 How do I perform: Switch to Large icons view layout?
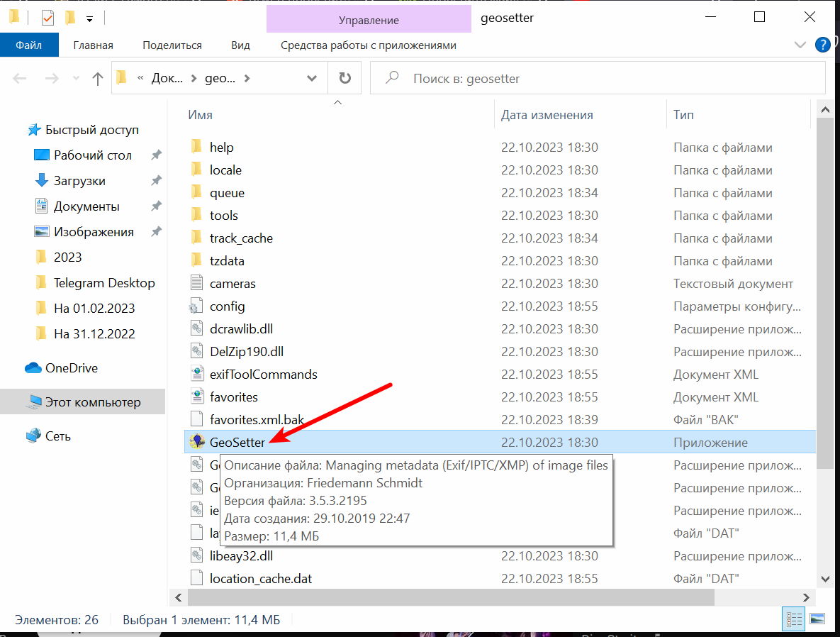pyautogui.click(x=817, y=619)
